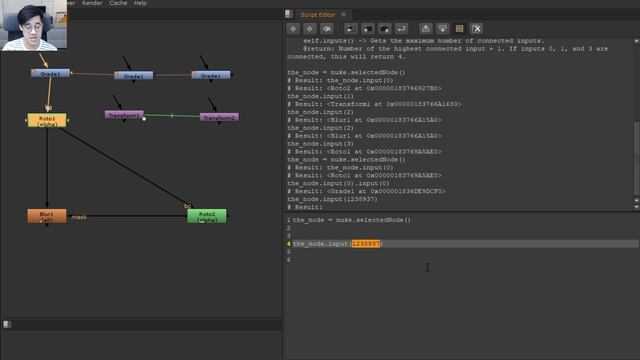Click the '# Result: <Roto2 at' output line
This screenshot has height=360, width=640.
[x=364, y=88]
